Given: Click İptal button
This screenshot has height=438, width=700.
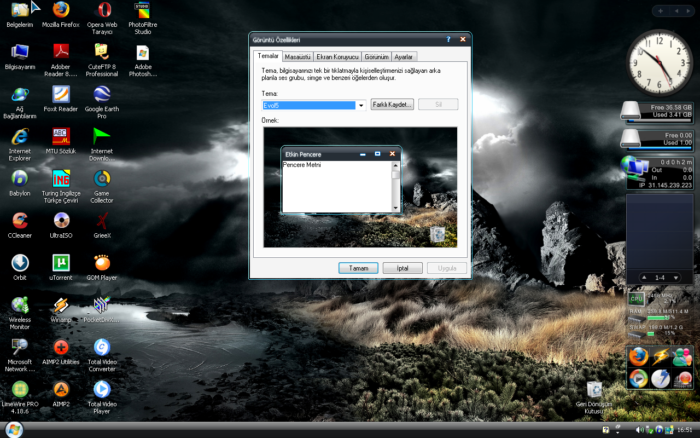Looking at the screenshot, I should 403,268.
